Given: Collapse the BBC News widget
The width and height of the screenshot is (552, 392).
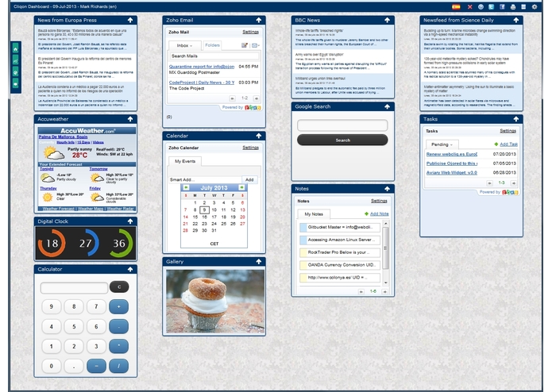Looking at the screenshot, I should pos(388,20).
